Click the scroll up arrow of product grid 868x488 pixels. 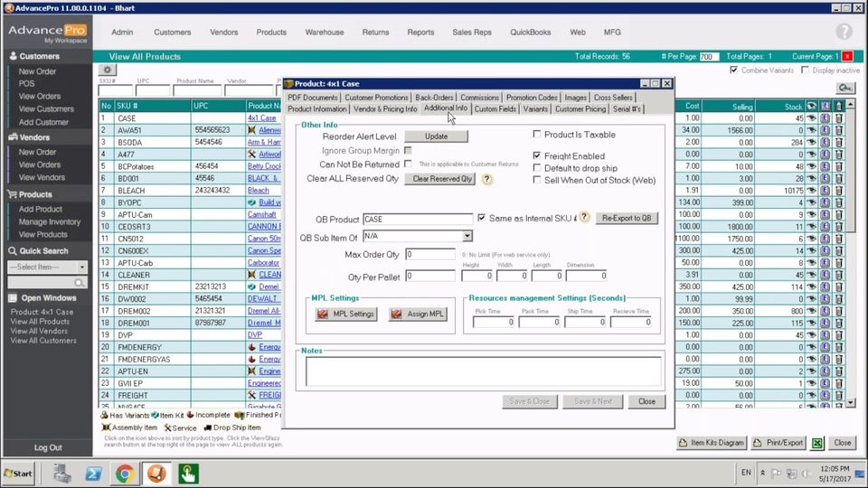[x=850, y=105]
